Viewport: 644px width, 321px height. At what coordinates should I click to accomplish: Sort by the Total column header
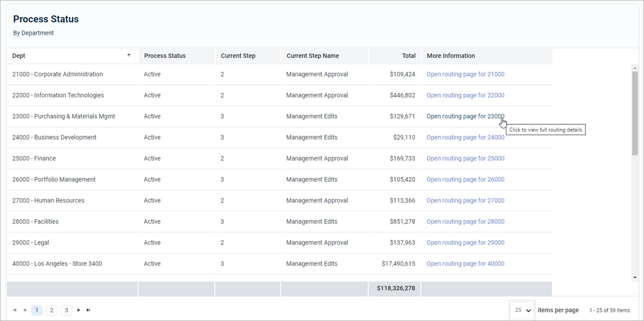click(x=408, y=56)
